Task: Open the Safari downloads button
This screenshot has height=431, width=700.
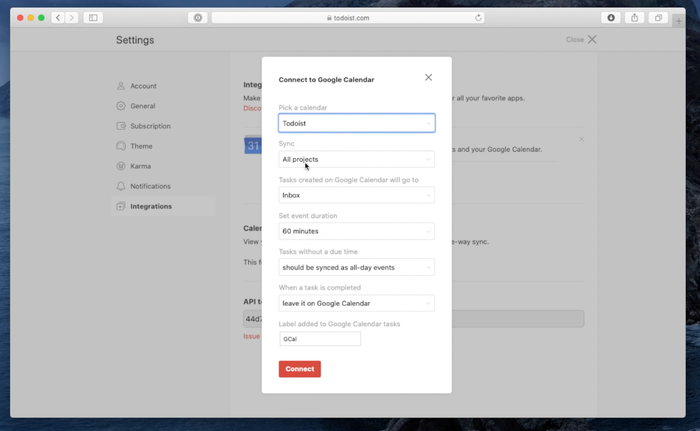Action: (611, 17)
